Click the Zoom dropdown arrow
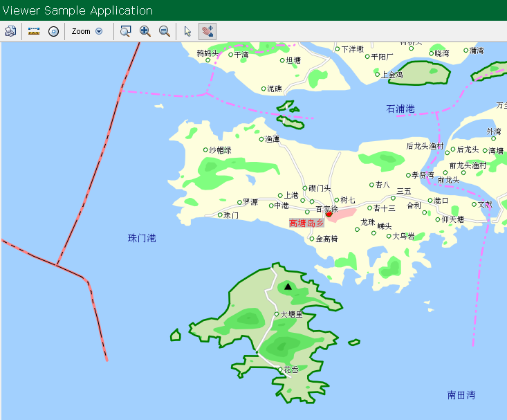The height and width of the screenshot is (420, 507). click(99, 31)
